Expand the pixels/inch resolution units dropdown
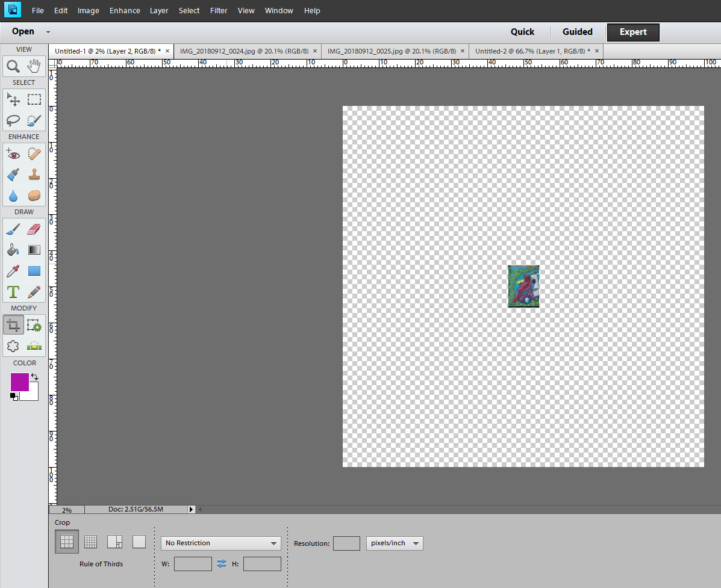Screen dimensions: 721x588 [x=395, y=543]
